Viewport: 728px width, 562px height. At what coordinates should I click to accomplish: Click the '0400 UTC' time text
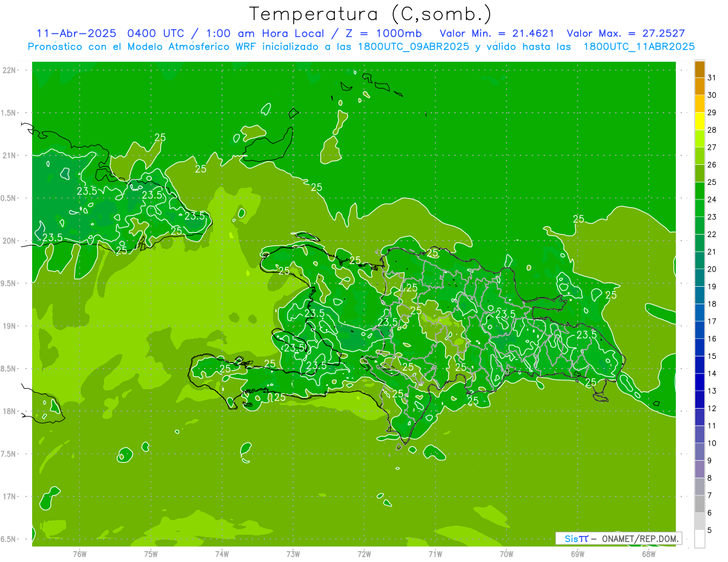tap(155, 33)
